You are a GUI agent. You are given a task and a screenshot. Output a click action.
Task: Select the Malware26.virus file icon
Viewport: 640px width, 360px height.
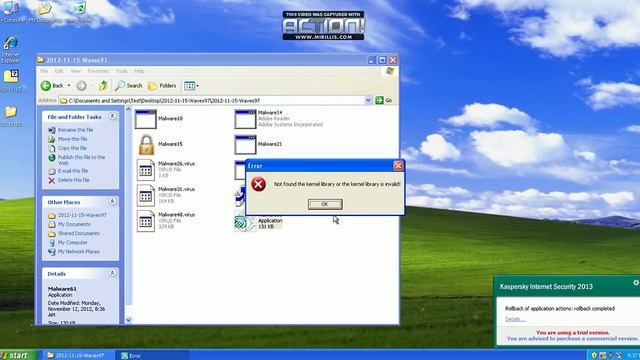pos(146,170)
